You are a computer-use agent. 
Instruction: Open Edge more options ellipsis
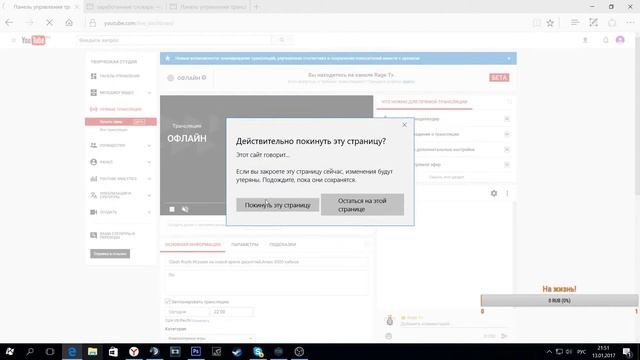tap(630, 23)
